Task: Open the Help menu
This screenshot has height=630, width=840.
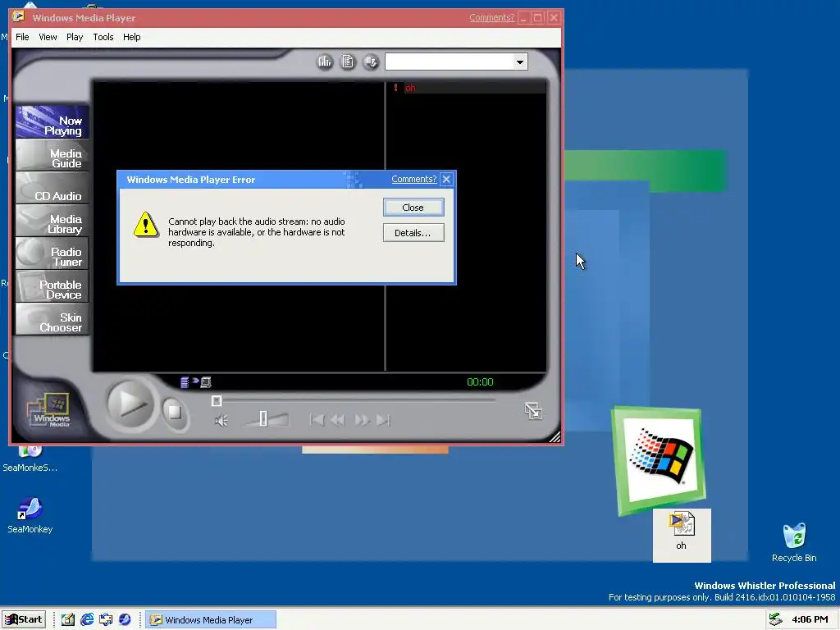Action: click(132, 37)
